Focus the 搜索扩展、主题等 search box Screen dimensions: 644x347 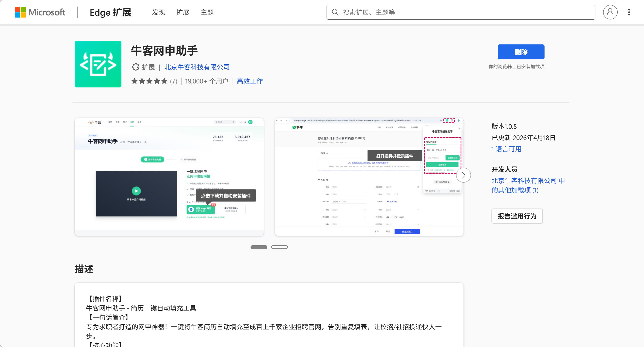460,12
